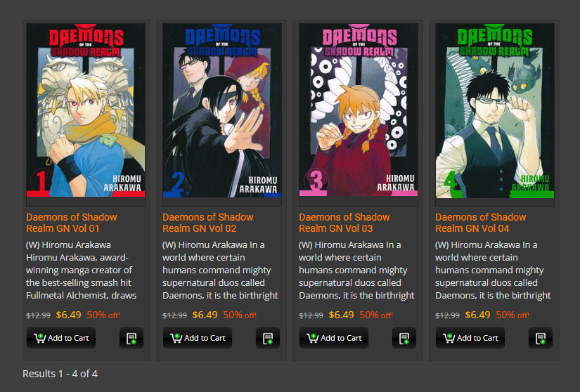The height and width of the screenshot is (392, 580).
Task: Open Daemons of Shadow Realm GN Vol 03 link
Action: click(x=344, y=223)
